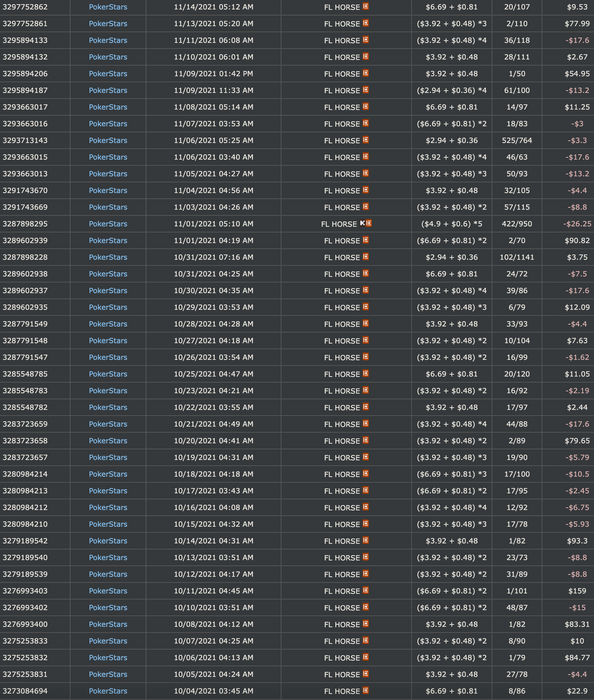
Task: Click the orange icon in row 3287898295
Action: [x=369, y=223]
